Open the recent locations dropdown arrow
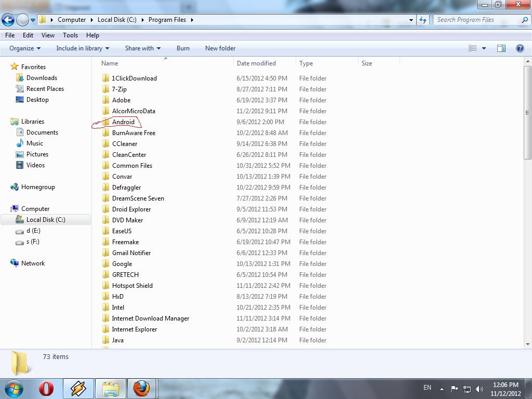The image size is (532, 399). point(33,20)
